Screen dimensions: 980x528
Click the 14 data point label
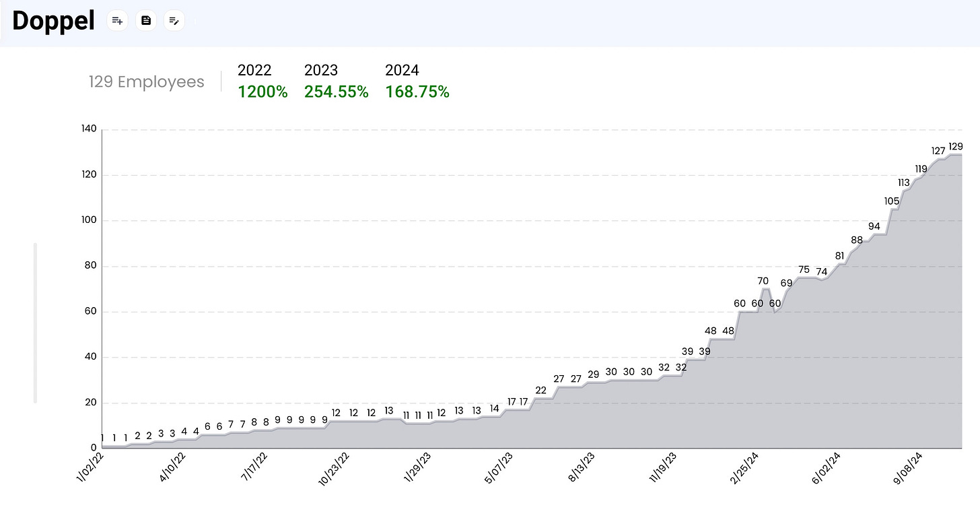pyautogui.click(x=494, y=409)
